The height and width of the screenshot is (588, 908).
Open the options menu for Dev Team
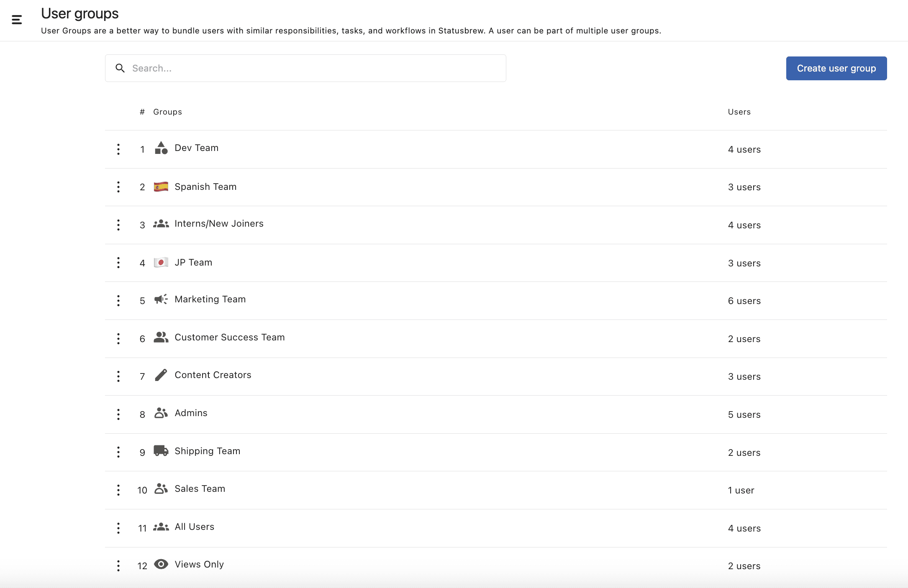click(118, 149)
